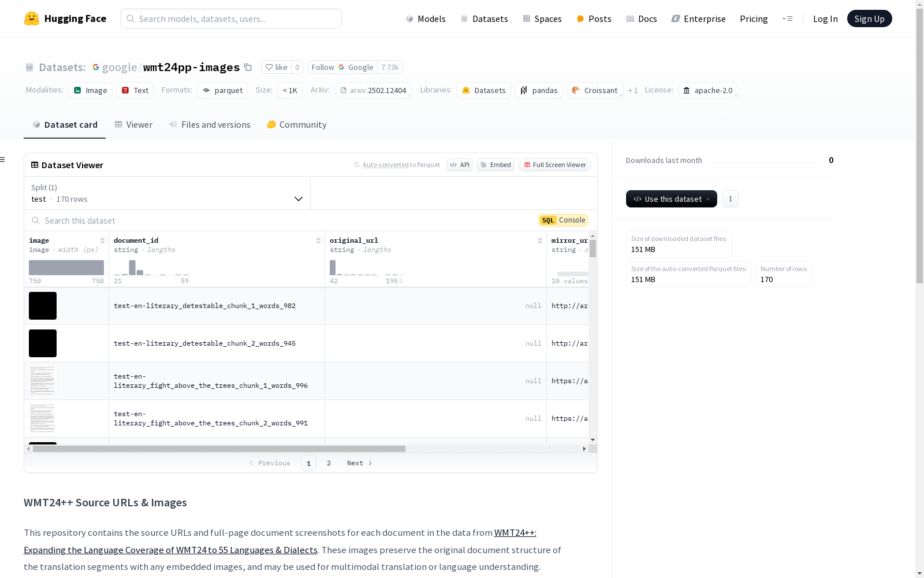This screenshot has height=578, width=924.
Task: Follow Google organization
Action: (343, 67)
